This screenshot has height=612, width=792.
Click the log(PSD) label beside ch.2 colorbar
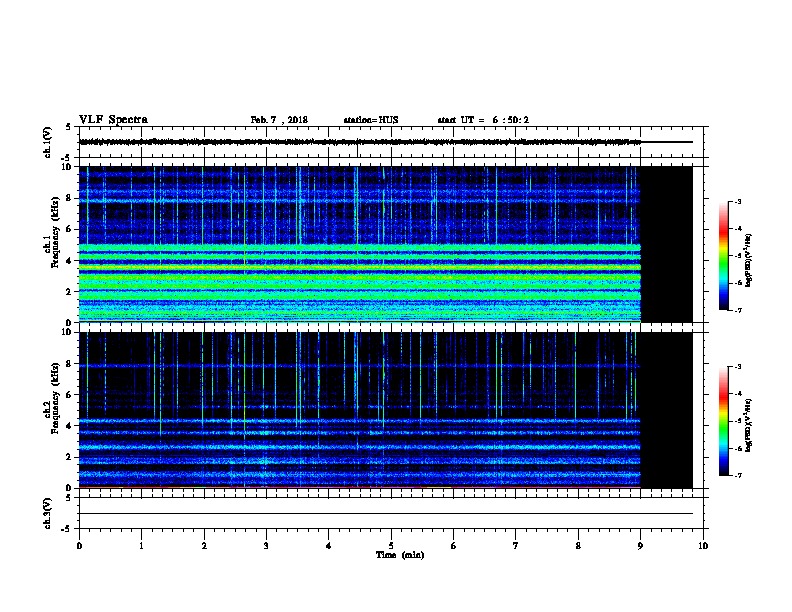[x=748, y=425]
